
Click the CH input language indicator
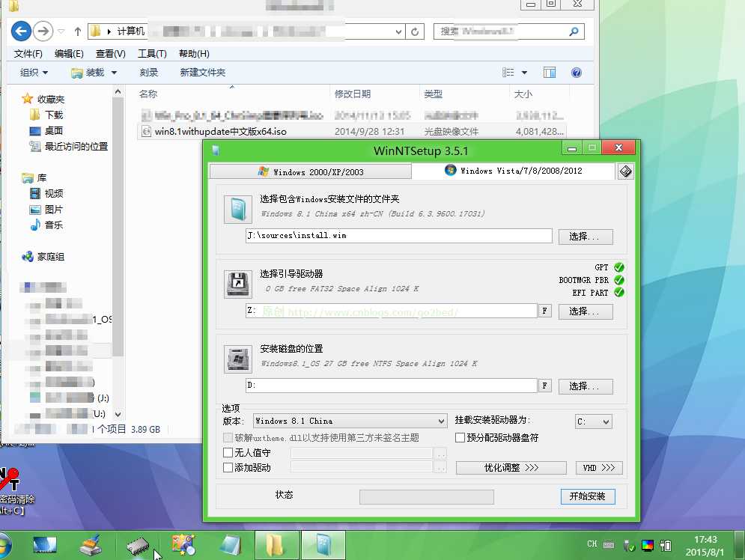592,544
